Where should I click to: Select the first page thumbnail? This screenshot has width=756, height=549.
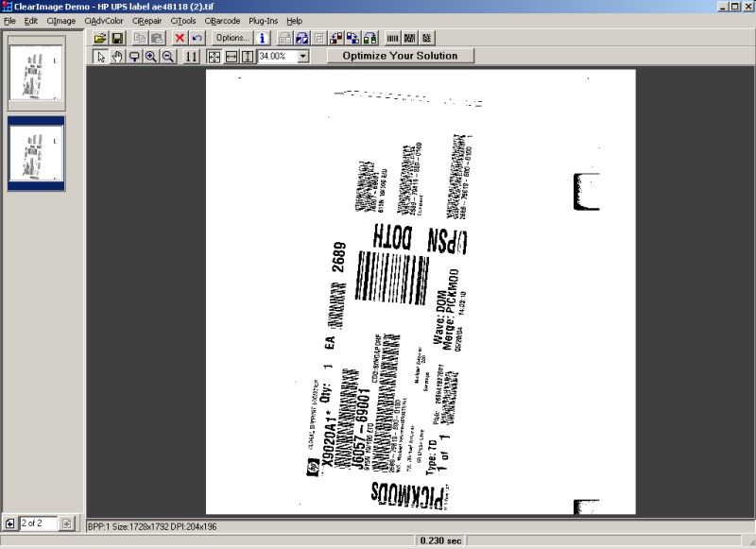pos(37,74)
